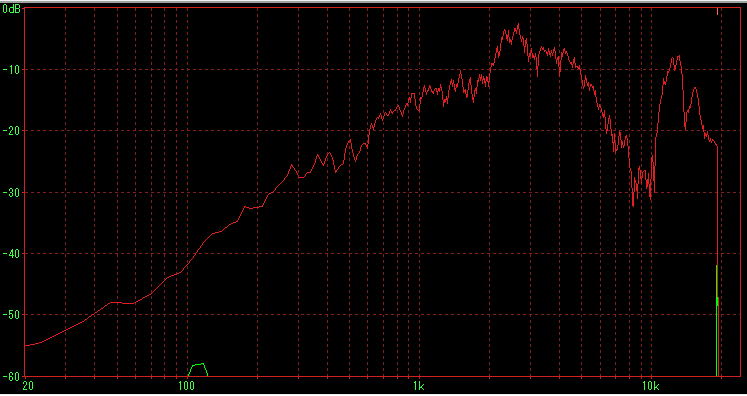This screenshot has height=396, width=747.
Task: Click the -60 dB axis label
Action: 12,376
